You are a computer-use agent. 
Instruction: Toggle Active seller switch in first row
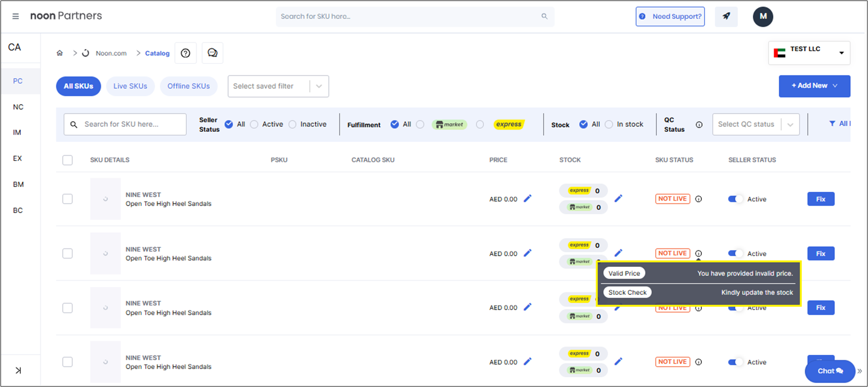pyautogui.click(x=735, y=199)
